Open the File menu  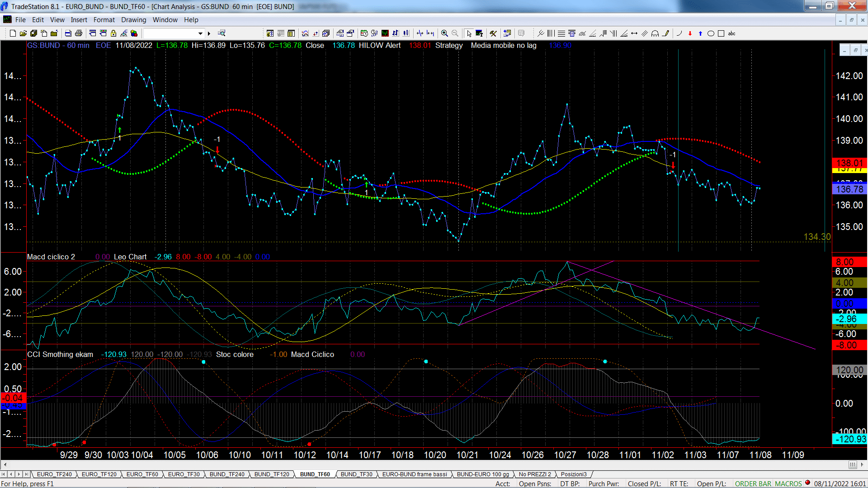[20, 19]
